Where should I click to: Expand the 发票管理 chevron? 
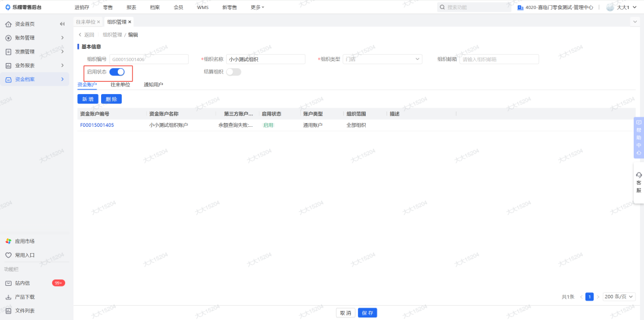(62, 52)
